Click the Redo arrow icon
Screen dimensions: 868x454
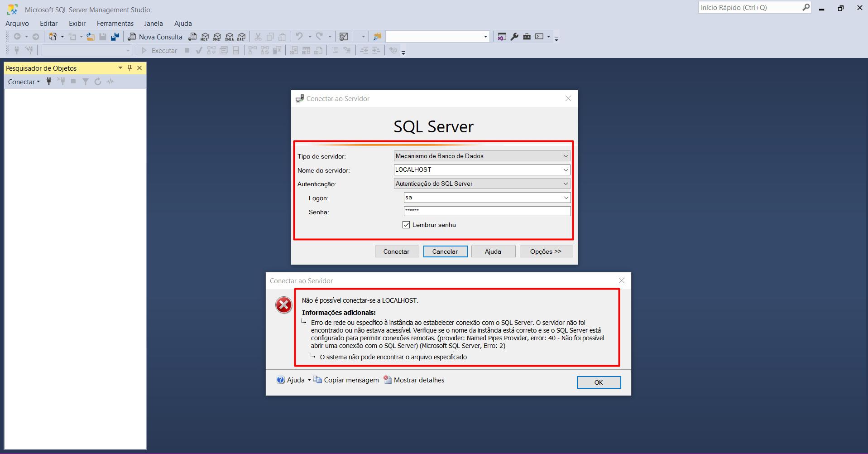pyautogui.click(x=319, y=37)
